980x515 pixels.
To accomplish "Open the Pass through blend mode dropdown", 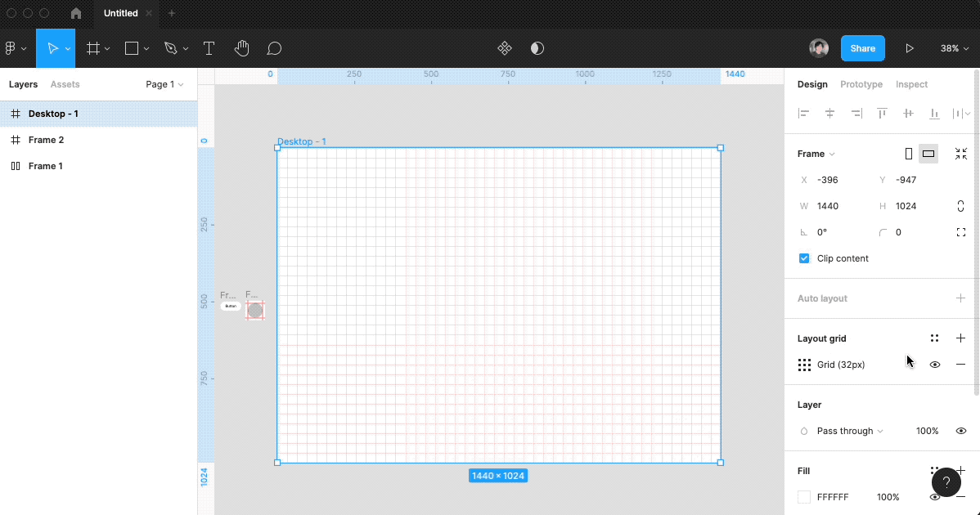I will coord(851,431).
